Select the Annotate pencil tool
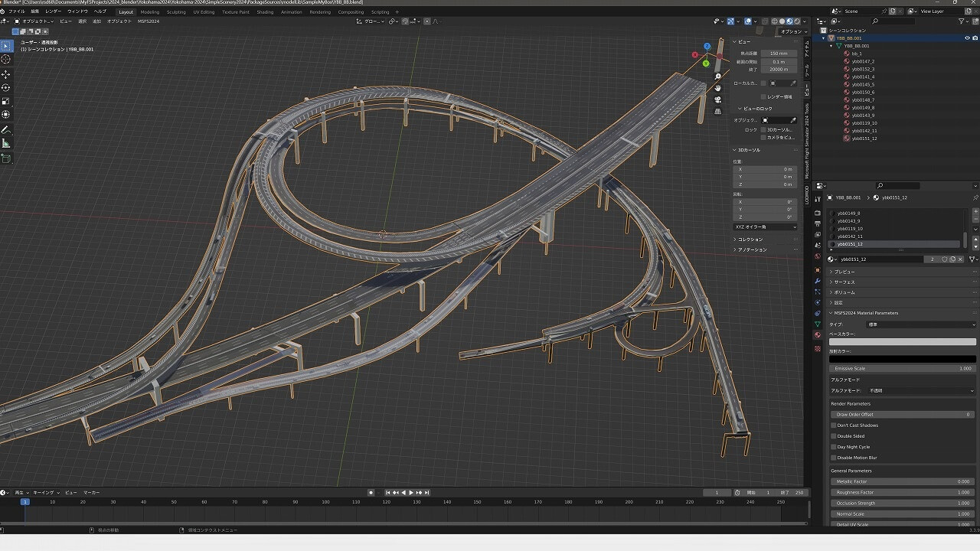The width and height of the screenshot is (980, 551). coord(6,129)
